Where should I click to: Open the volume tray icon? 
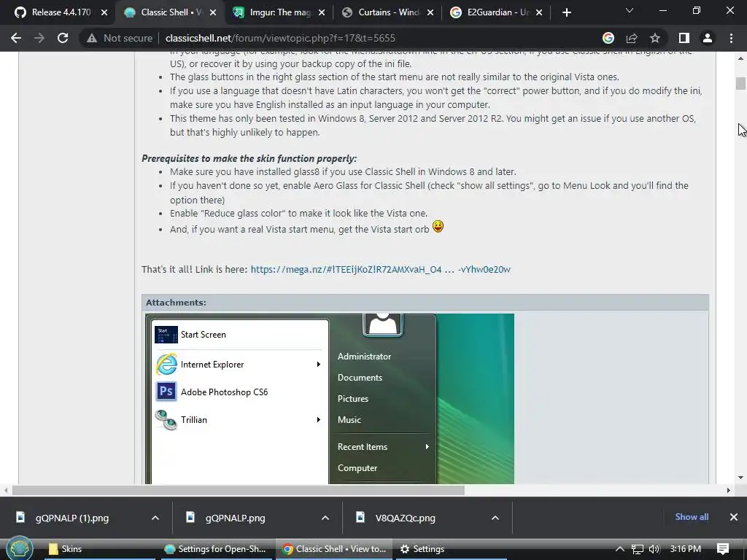654,549
